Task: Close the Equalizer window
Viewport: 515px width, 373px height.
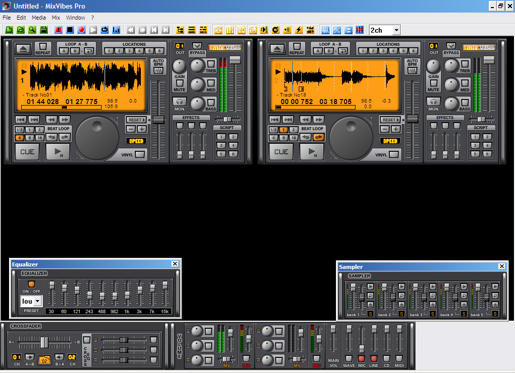Action: (175, 264)
